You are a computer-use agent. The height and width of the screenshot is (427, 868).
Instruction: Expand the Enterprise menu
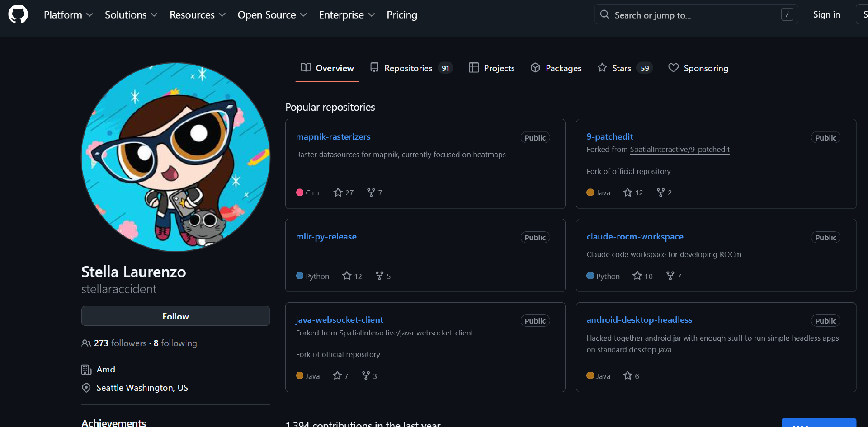347,15
